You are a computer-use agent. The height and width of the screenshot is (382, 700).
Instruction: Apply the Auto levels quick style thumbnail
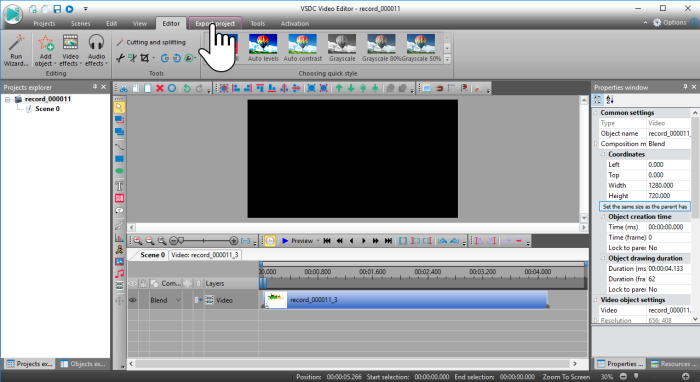(x=263, y=48)
